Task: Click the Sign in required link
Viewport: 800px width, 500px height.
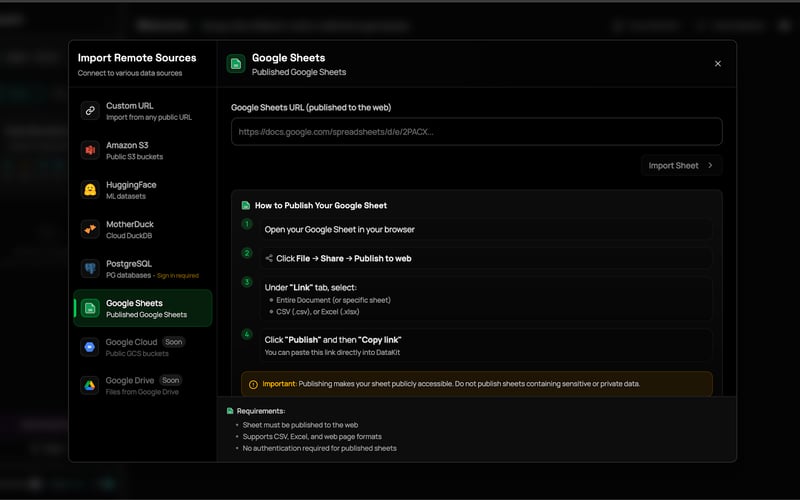Action: coord(178,276)
